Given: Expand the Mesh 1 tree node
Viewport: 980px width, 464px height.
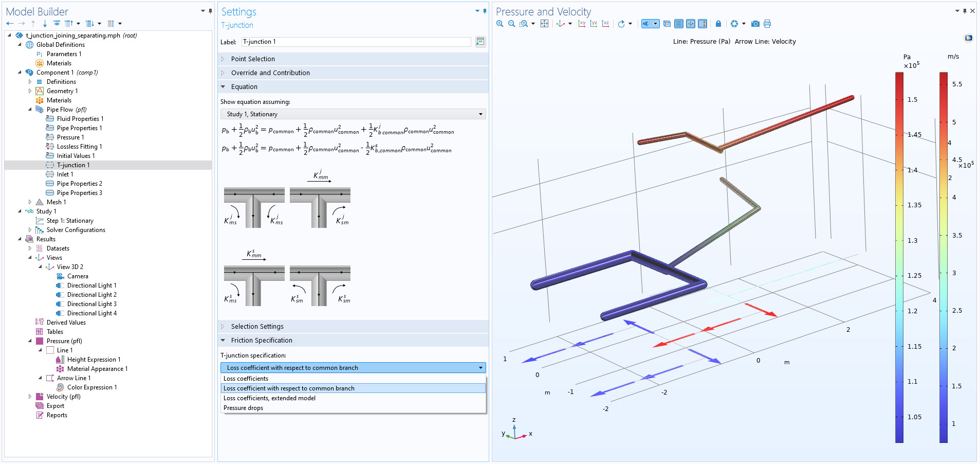Looking at the screenshot, I should 30,202.
